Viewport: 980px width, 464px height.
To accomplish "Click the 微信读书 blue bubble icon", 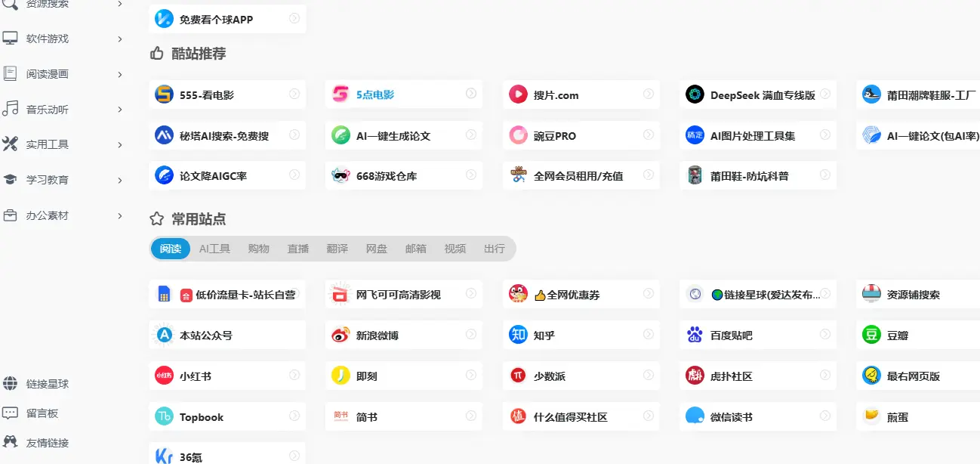I will 695,416.
